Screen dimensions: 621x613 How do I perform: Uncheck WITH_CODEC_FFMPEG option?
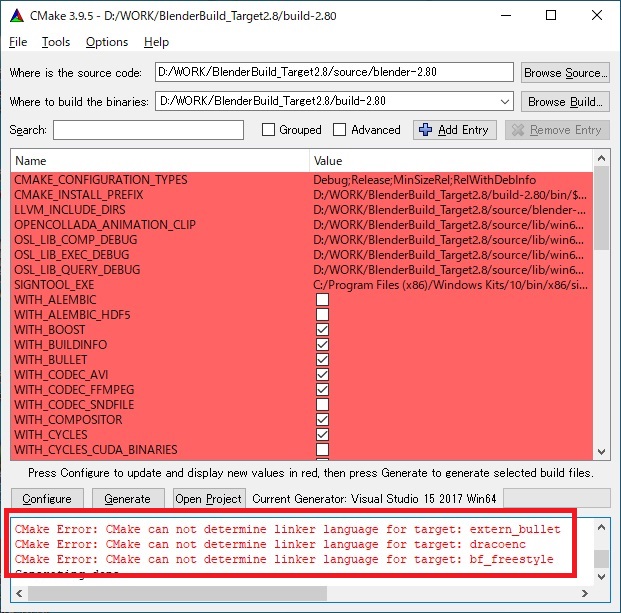tap(322, 390)
